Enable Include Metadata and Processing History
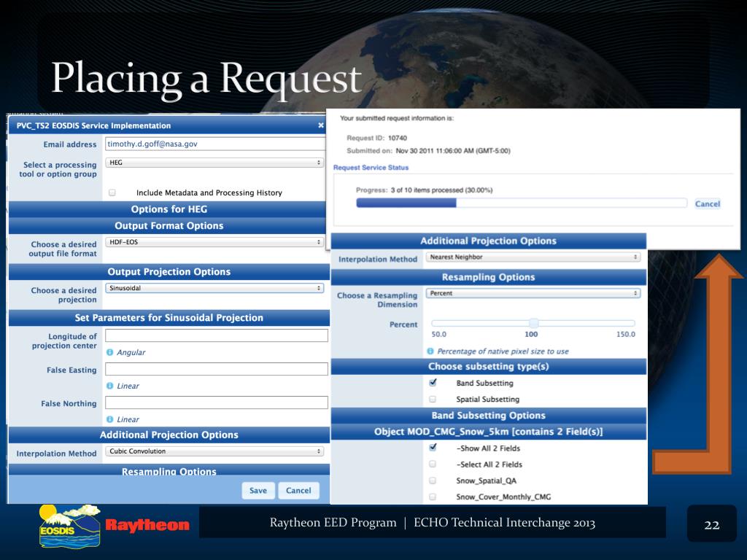Screen dimensions: 747x560 click(x=112, y=193)
